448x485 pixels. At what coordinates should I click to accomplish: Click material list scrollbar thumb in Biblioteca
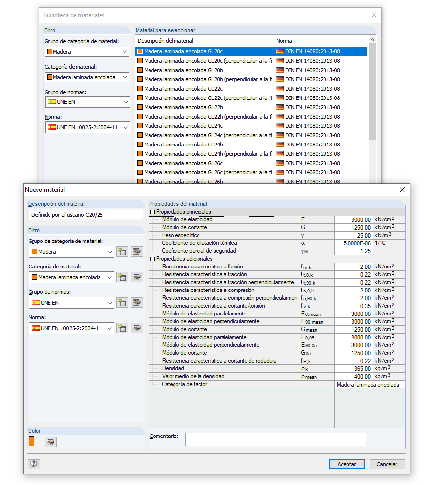pyautogui.click(x=372, y=92)
